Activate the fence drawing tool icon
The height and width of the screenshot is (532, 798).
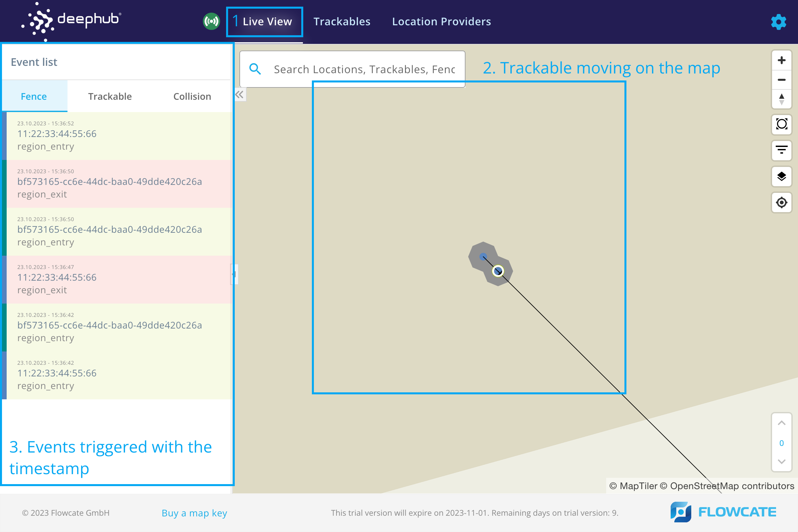coord(782,124)
